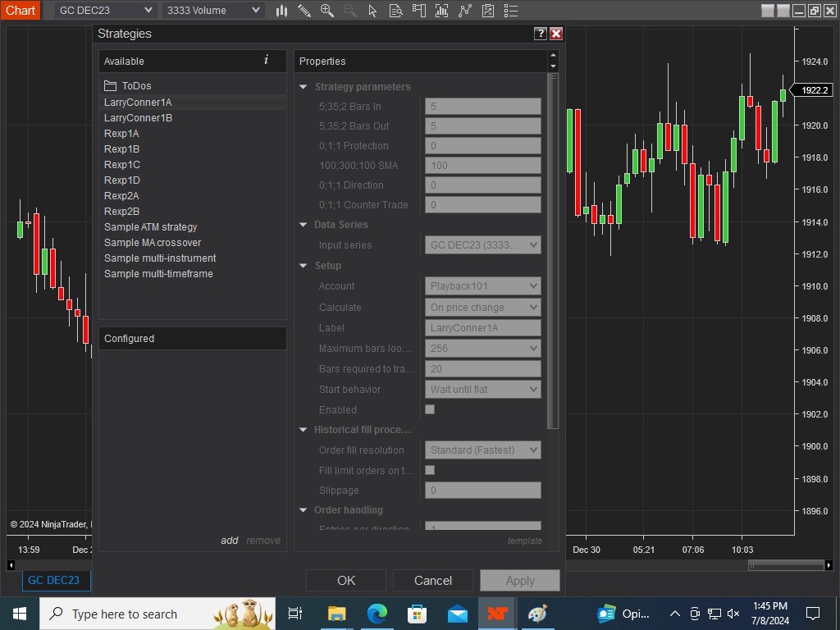This screenshot has width=840, height=630.
Task: Click the Bars In value field
Action: click(x=482, y=106)
